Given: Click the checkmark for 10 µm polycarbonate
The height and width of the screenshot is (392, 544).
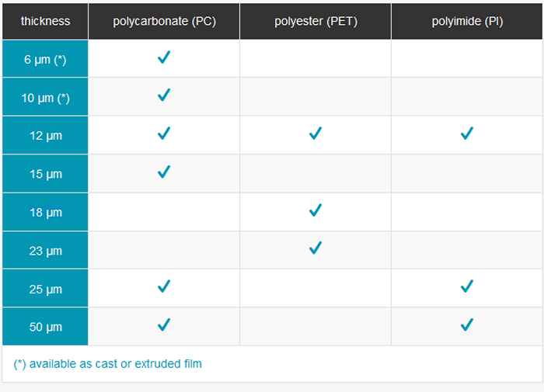Looking at the screenshot, I should click(x=163, y=95).
